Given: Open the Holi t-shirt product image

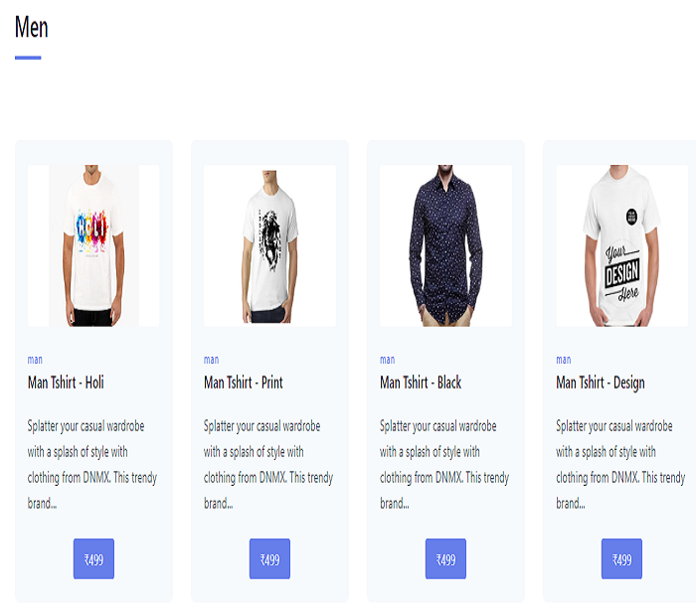Looking at the screenshot, I should click(93, 245).
